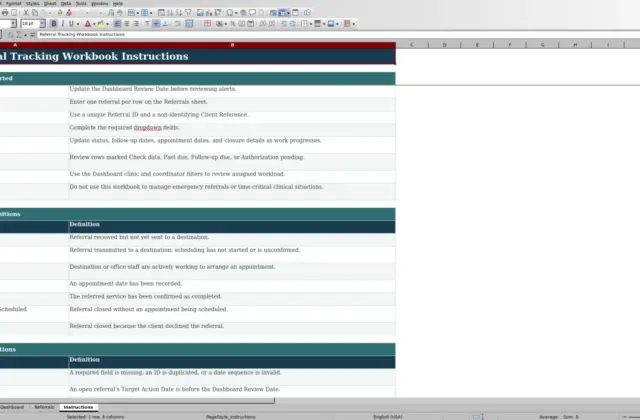Open the Sum function dropdown arrow
The width and height of the screenshot is (640, 420).
tap(25, 36)
